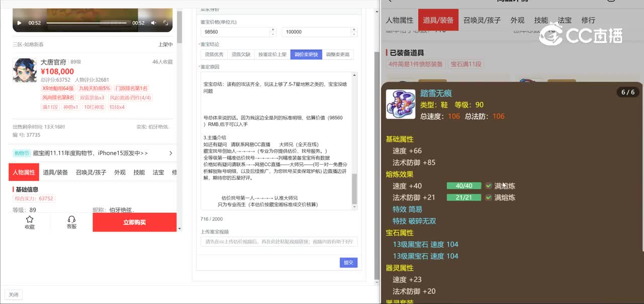
Task: Decrease the 100000 price with the minus stepper
Action: 354,34
